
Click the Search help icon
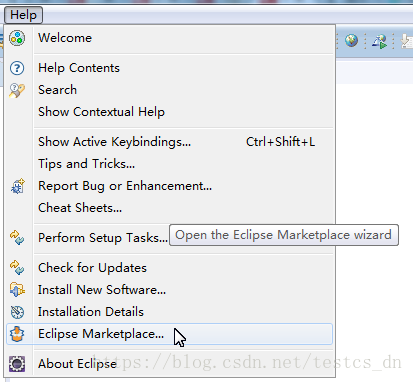click(17, 90)
